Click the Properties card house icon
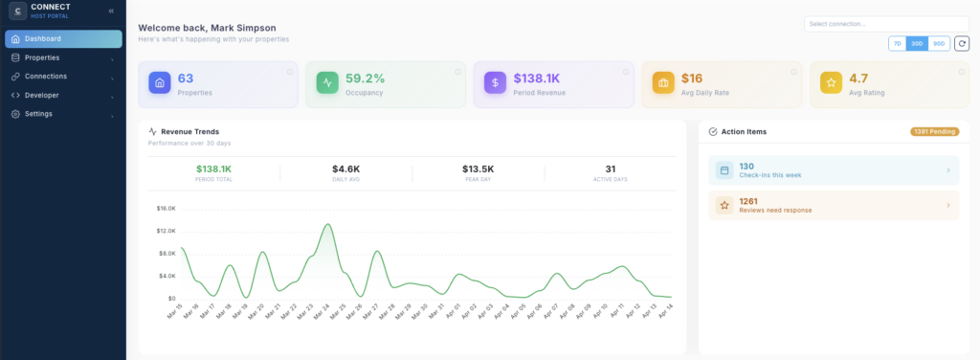 pyautogui.click(x=160, y=82)
